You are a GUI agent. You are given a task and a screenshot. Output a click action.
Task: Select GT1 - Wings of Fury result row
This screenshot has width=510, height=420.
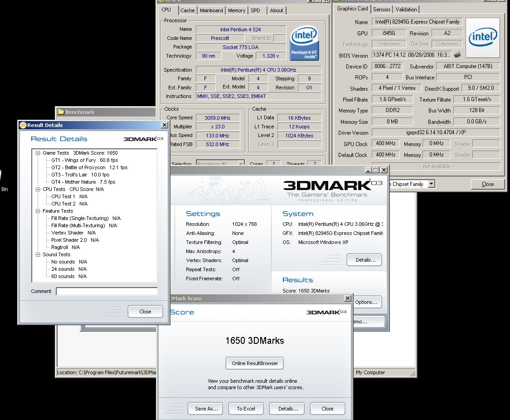85,161
